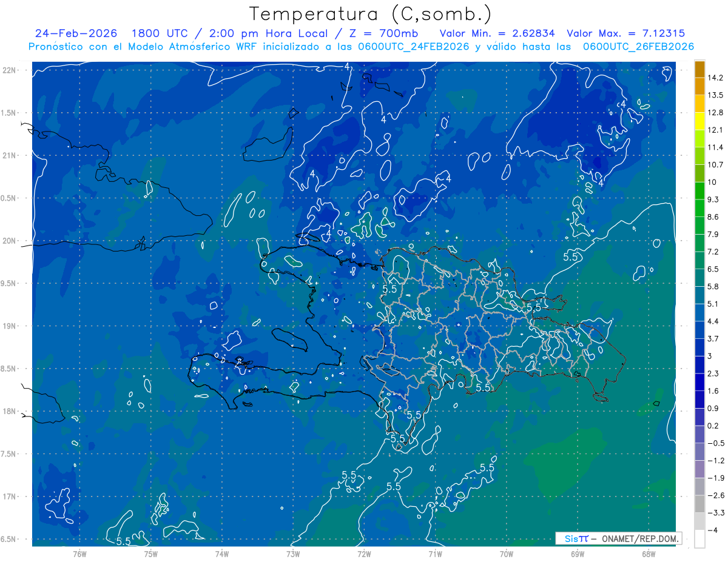Click the '75W' longitude axis label
The image size is (728, 562).
[151, 554]
